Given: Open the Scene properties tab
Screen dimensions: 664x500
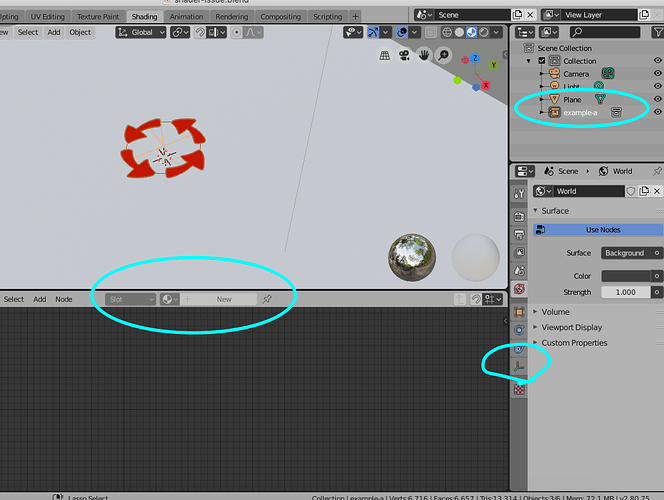Looking at the screenshot, I should (x=519, y=271).
